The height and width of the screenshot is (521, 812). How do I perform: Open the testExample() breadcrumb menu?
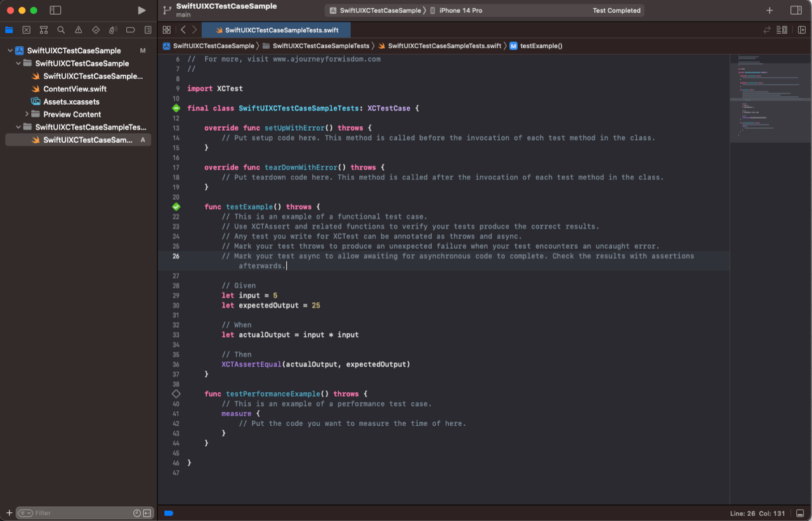point(536,46)
